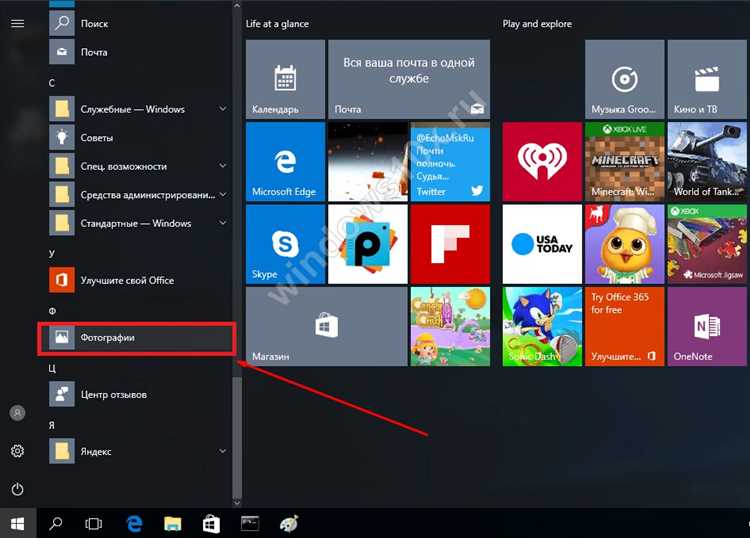Open the hamburger menu in Start
Screen dimensions: 750x538
click(18, 23)
